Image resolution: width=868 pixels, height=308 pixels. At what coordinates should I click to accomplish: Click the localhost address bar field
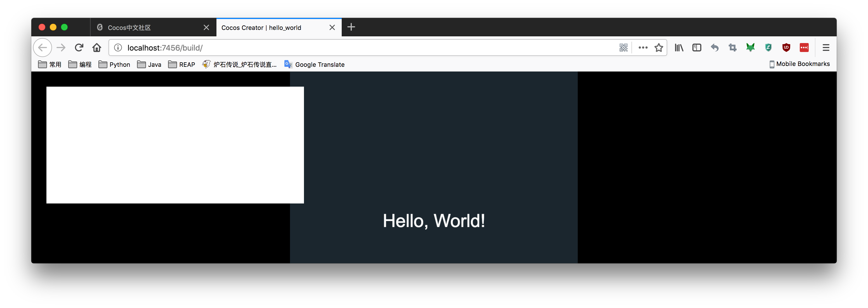pos(337,48)
